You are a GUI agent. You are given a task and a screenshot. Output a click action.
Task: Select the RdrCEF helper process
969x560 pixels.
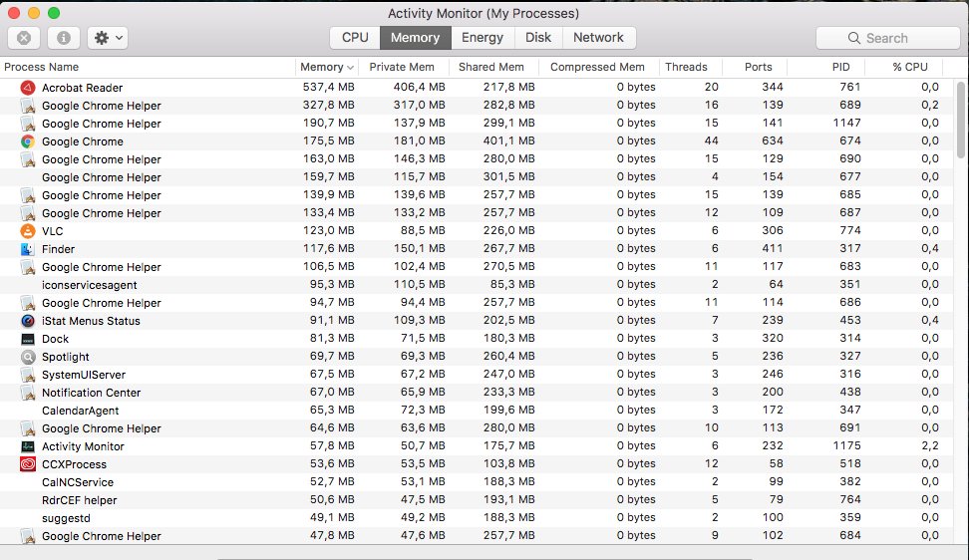[x=79, y=500]
